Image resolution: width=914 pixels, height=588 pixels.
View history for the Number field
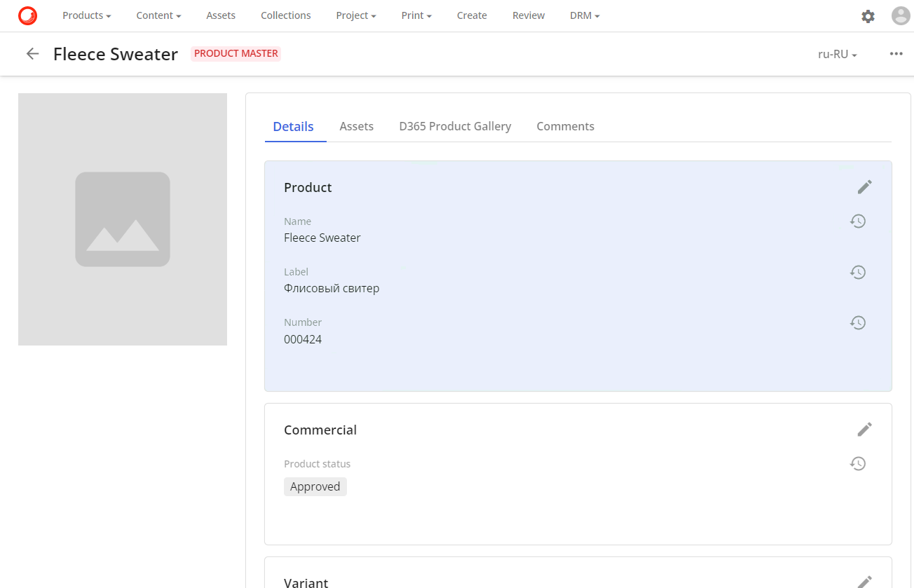tap(858, 322)
